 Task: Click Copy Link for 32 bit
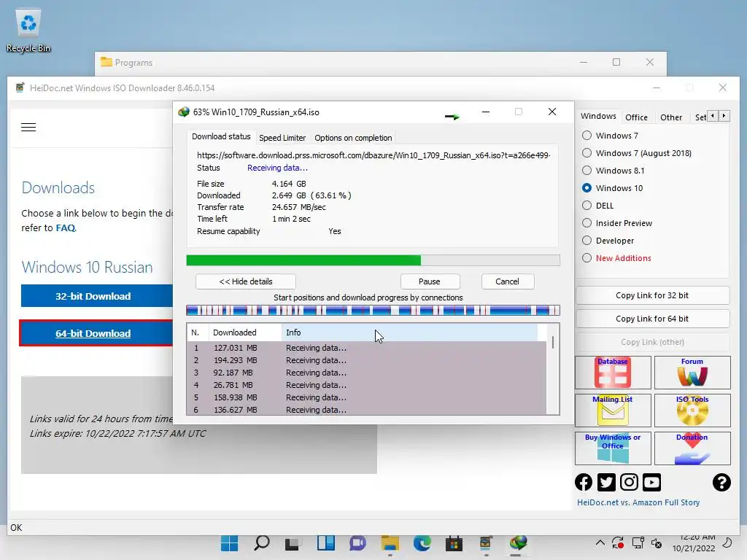tap(652, 295)
